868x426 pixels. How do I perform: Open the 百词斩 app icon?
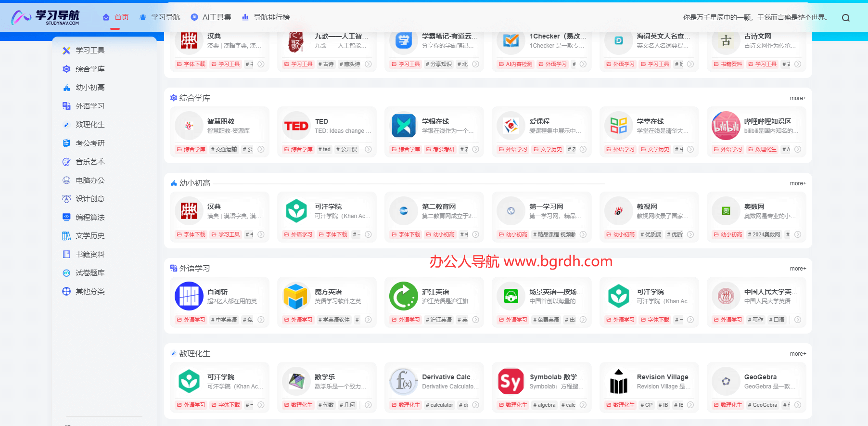pos(189,297)
